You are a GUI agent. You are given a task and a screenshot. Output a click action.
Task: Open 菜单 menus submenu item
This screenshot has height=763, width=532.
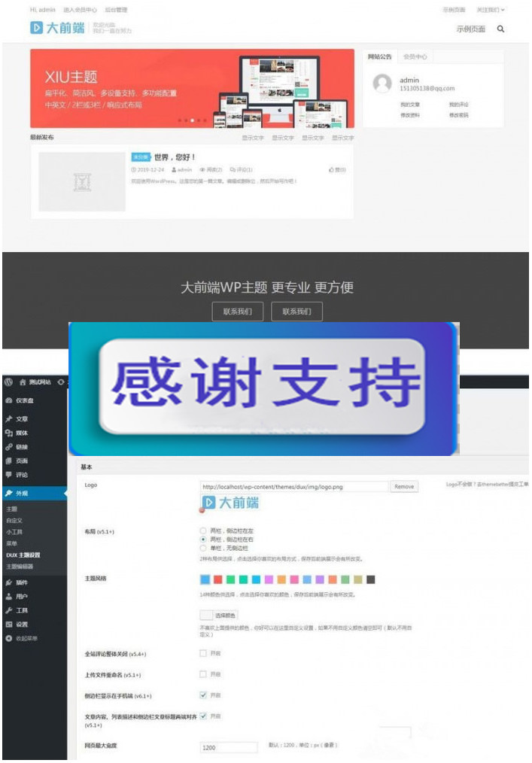coord(12,543)
